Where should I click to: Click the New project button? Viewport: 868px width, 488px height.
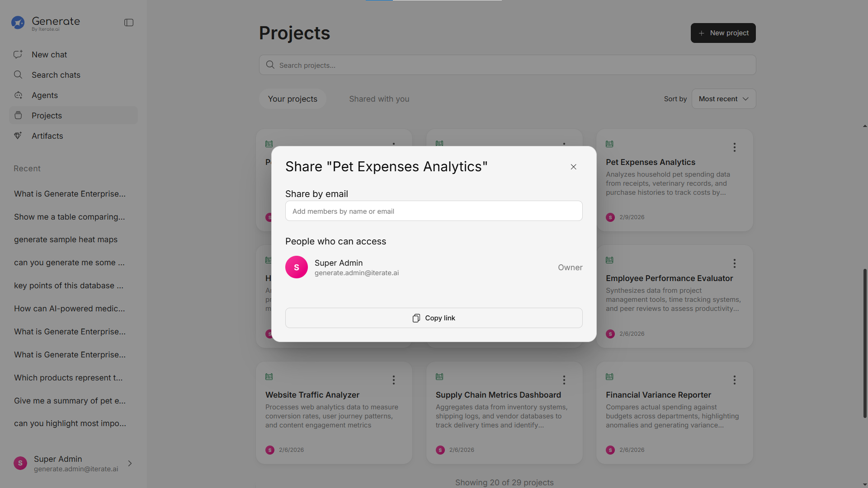point(723,33)
